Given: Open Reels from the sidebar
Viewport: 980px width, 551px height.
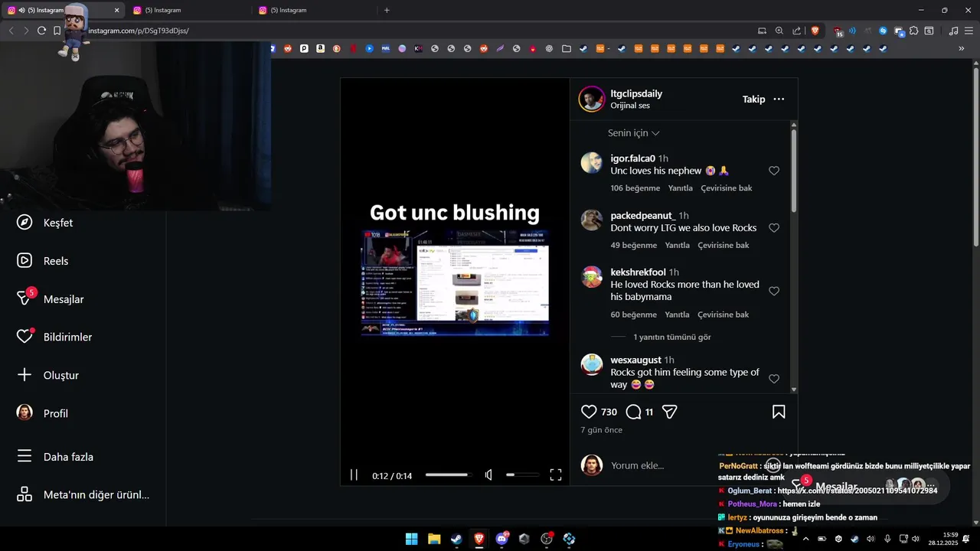Looking at the screenshot, I should tap(44, 261).
